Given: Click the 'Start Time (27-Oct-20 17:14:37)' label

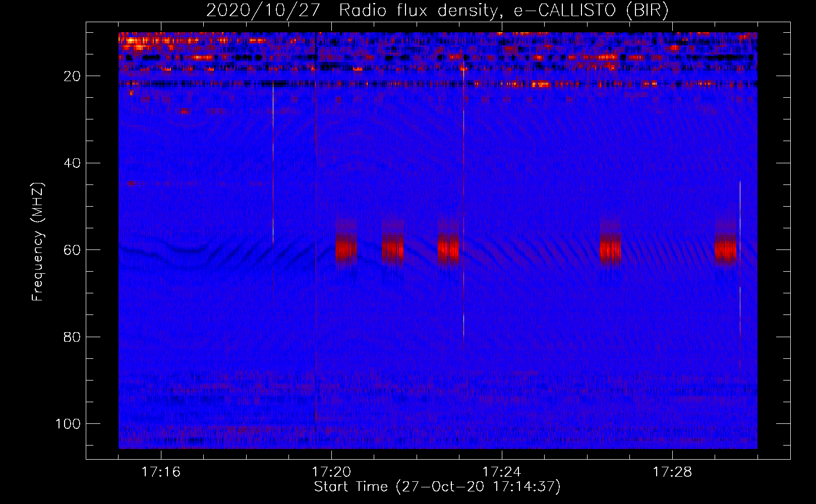Looking at the screenshot, I should pyautogui.click(x=437, y=487).
